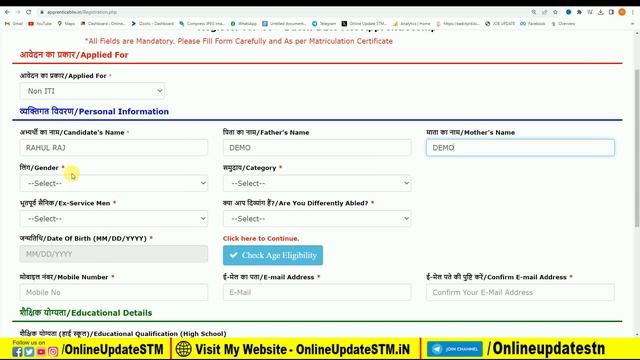Click the Mobile Number input field
Screen dimensions: 640x360
pos(113,292)
